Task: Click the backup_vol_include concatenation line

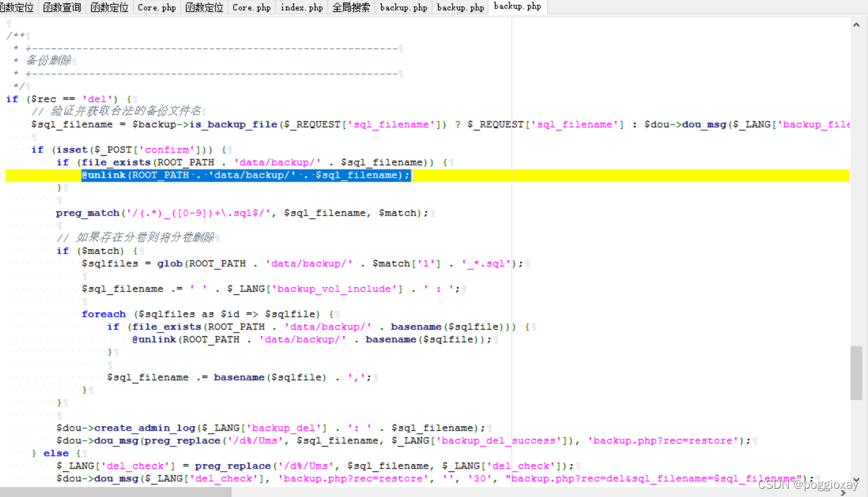Action: coord(271,289)
